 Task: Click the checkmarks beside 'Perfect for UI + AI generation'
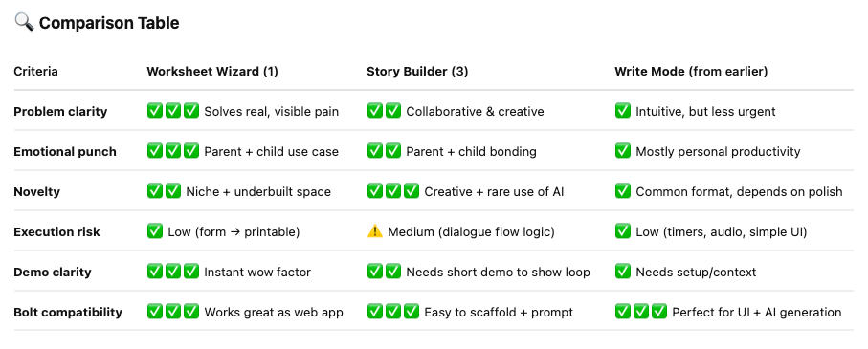(x=641, y=312)
